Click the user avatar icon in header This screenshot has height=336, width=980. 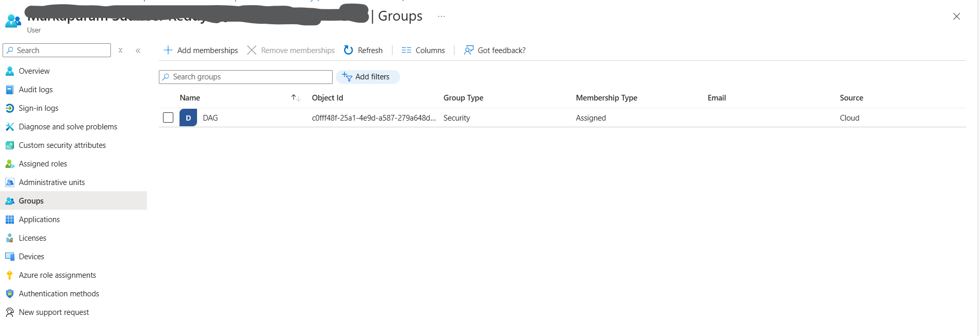point(13,21)
